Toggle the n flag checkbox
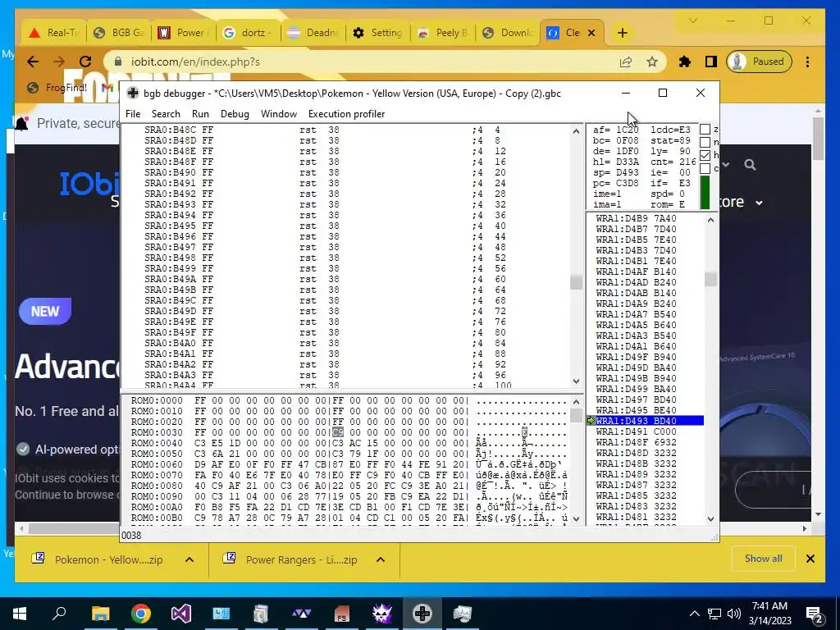The image size is (840, 630). coord(705,142)
